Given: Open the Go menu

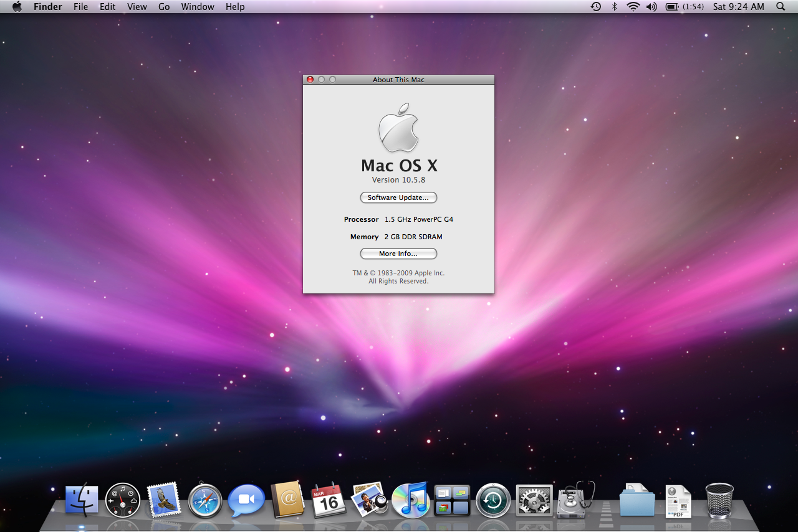Looking at the screenshot, I should tap(164, 7).
